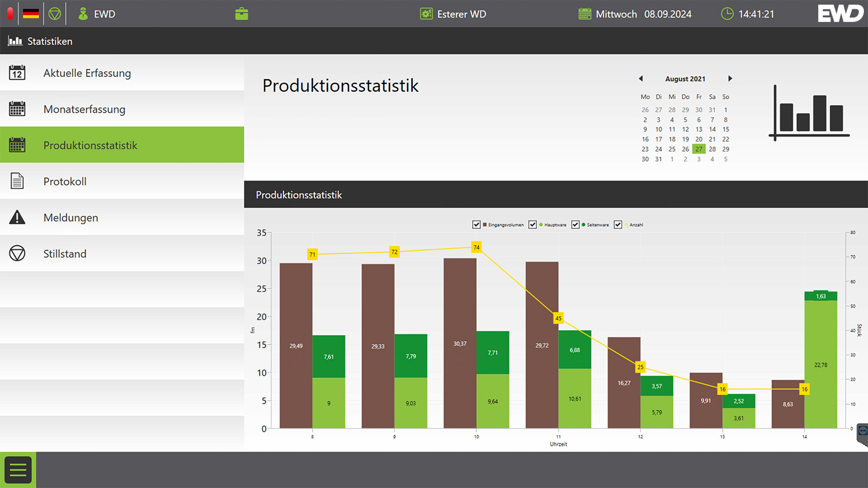The width and height of the screenshot is (868, 488).
Task: Select August 28 in the calendar
Action: coord(712,149)
